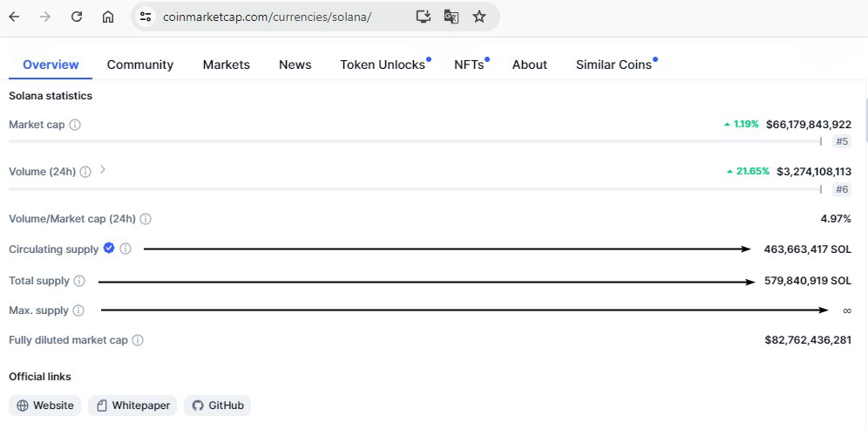This screenshot has height=430, width=868.
Task: Click the verified badge beside Circulating supply
Action: point(109,249)
